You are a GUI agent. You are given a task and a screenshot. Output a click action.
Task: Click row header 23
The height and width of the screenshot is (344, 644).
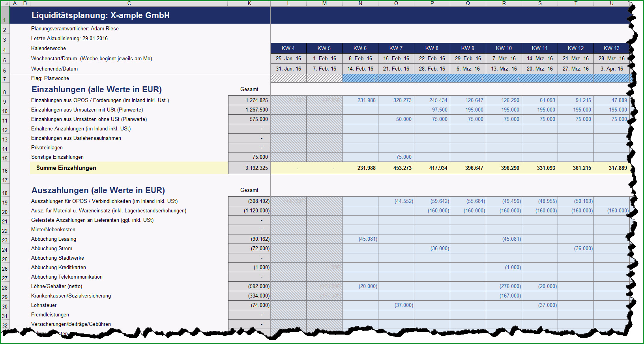pyautogui.click(x=5, y=240)
